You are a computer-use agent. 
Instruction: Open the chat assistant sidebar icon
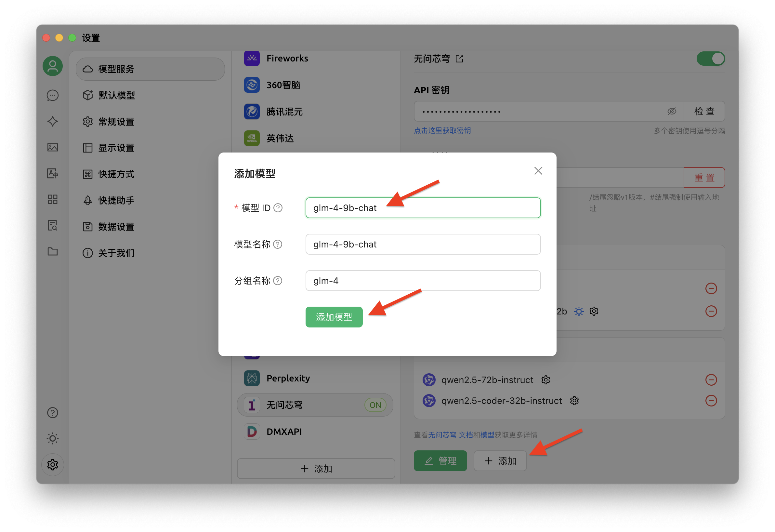(x=53, y=96)
